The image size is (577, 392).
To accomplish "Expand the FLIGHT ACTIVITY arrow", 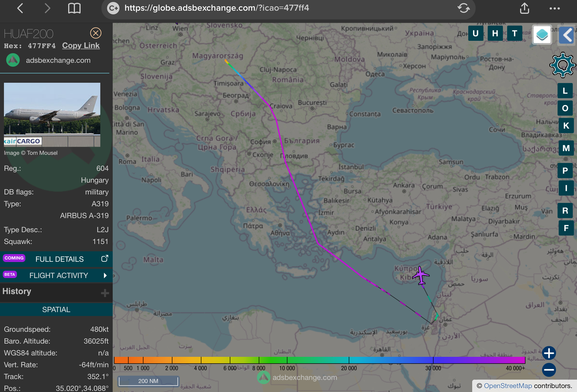I will pos(105,275).
